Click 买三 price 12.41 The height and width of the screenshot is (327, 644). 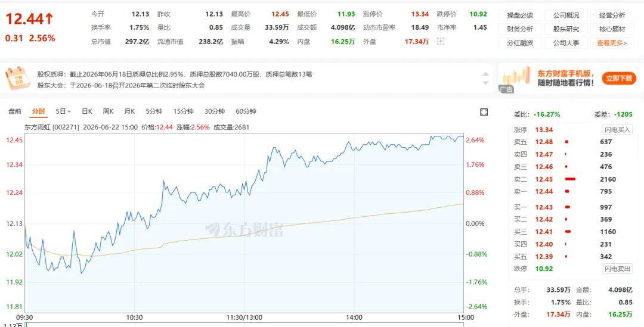[x=544, y=232]
